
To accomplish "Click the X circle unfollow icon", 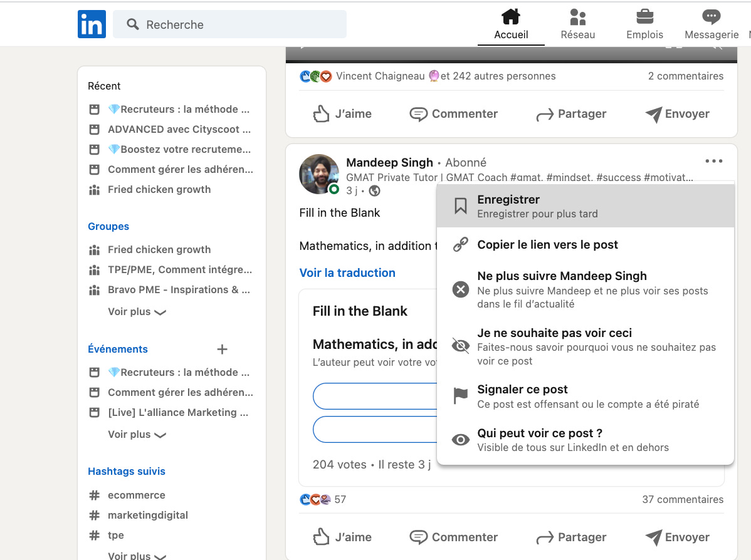I will coord(461,289).
